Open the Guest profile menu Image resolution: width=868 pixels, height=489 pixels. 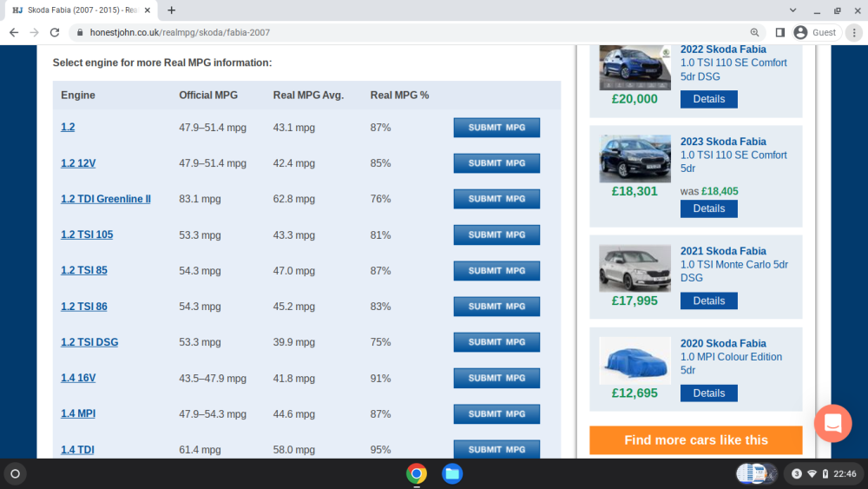pyautogui.click(x=815, y=33)
